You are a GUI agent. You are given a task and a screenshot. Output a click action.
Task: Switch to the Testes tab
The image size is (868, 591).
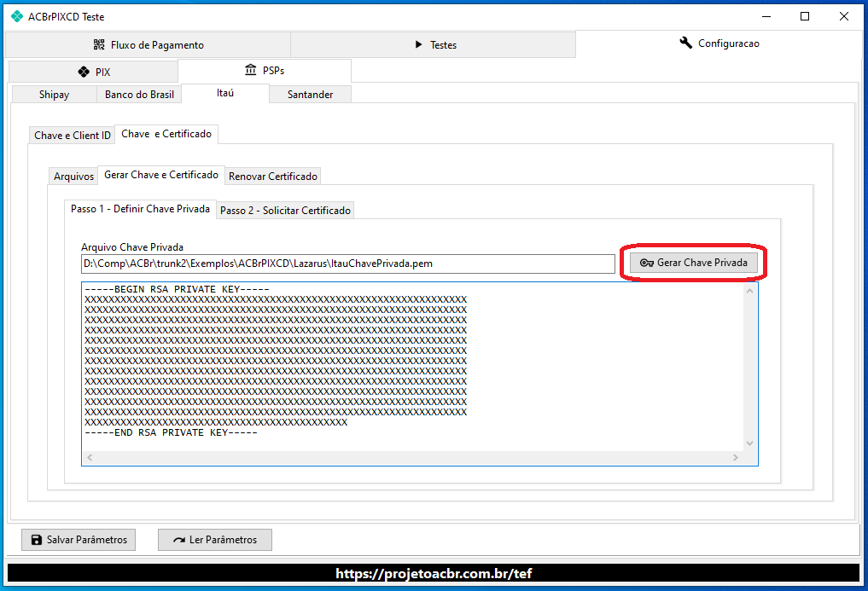[x=433, y=45]
